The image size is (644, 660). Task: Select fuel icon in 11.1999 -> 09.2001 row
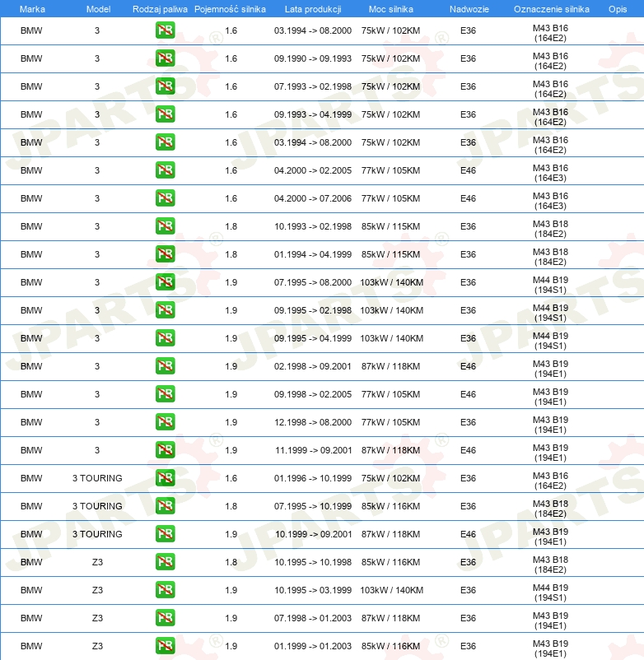pos(165,450)
